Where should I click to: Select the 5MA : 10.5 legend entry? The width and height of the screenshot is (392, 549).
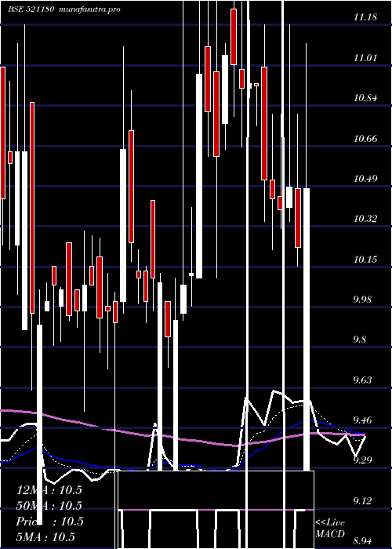45,536
